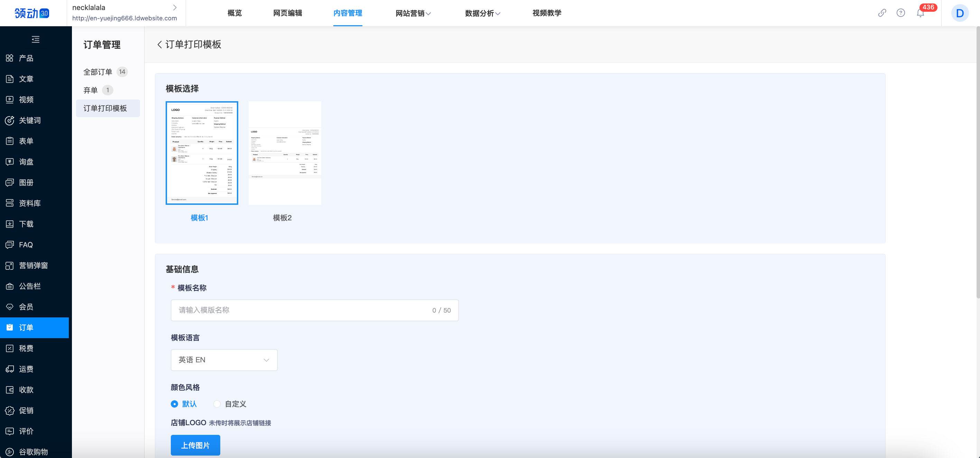Open 全部订单 in order management menu
The image size is (980, 458).
98,72
